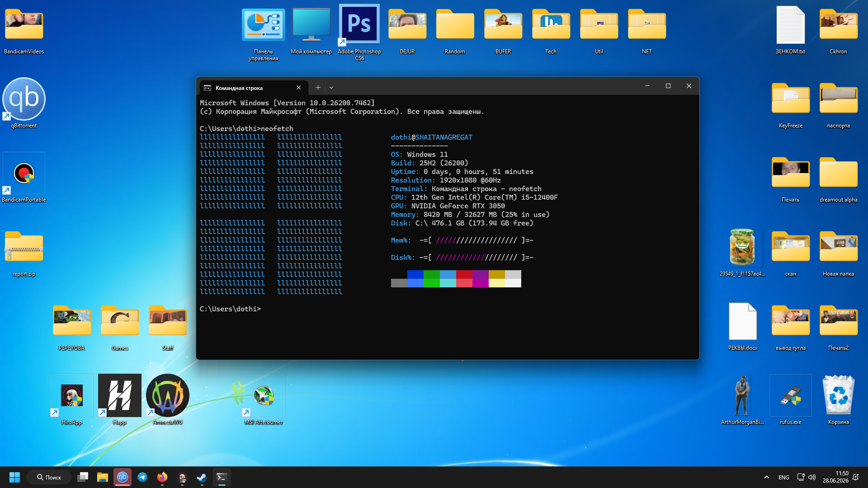Open Firefox from the taskbar
The width and height of the screenshot is (868, 488).
click(x=162, y=477)
